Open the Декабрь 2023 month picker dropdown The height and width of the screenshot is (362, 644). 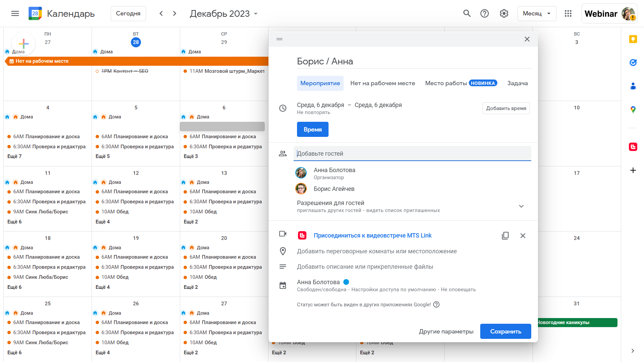pos(224,13)
